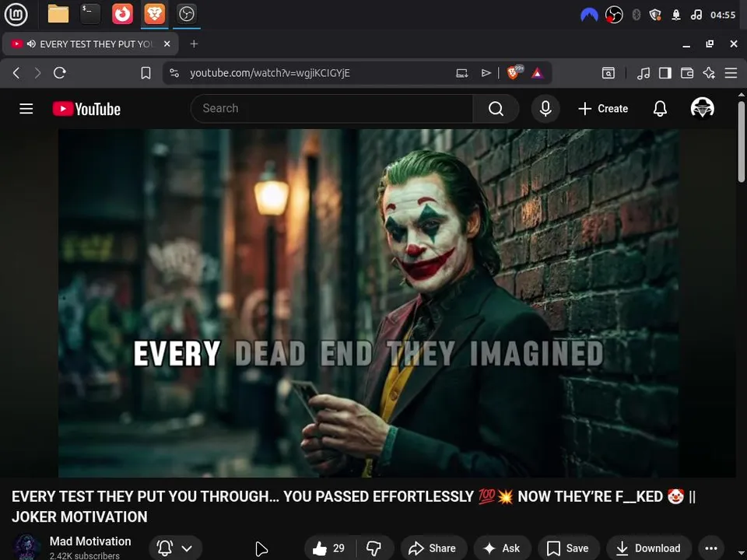
Task: Share this video
Action: click(433, 548)
